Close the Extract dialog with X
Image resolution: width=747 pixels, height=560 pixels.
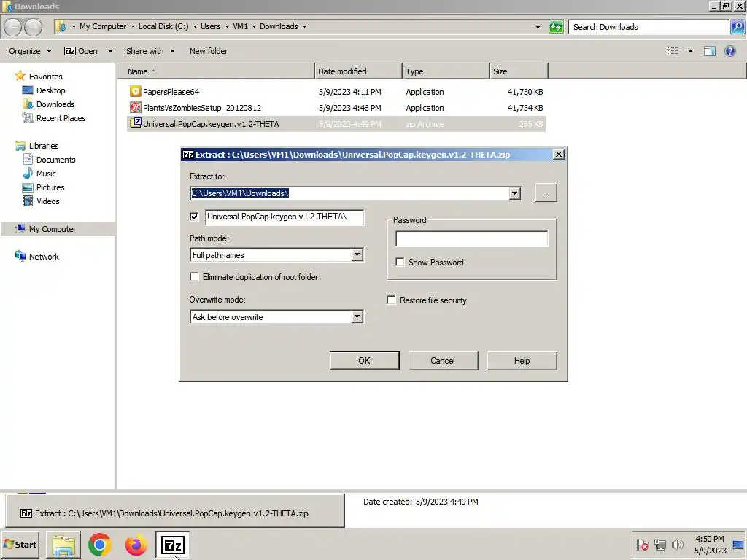(x=558, y=155)
